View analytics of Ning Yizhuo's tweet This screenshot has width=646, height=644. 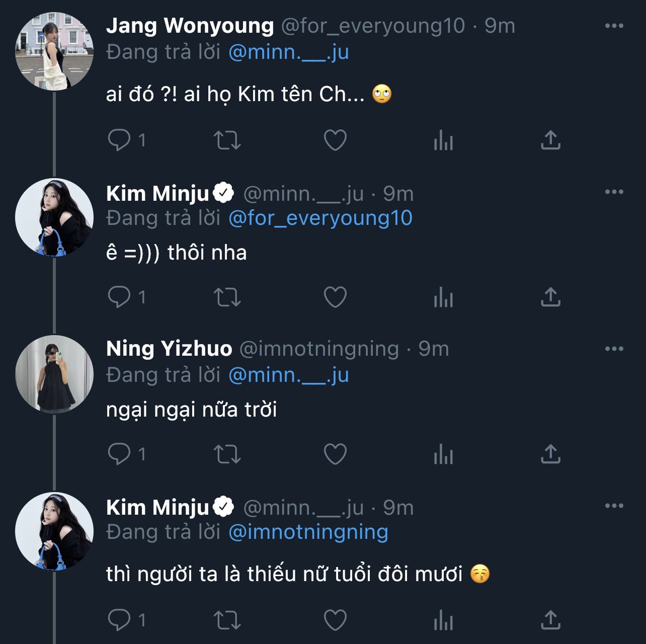[x=443, y=454]
